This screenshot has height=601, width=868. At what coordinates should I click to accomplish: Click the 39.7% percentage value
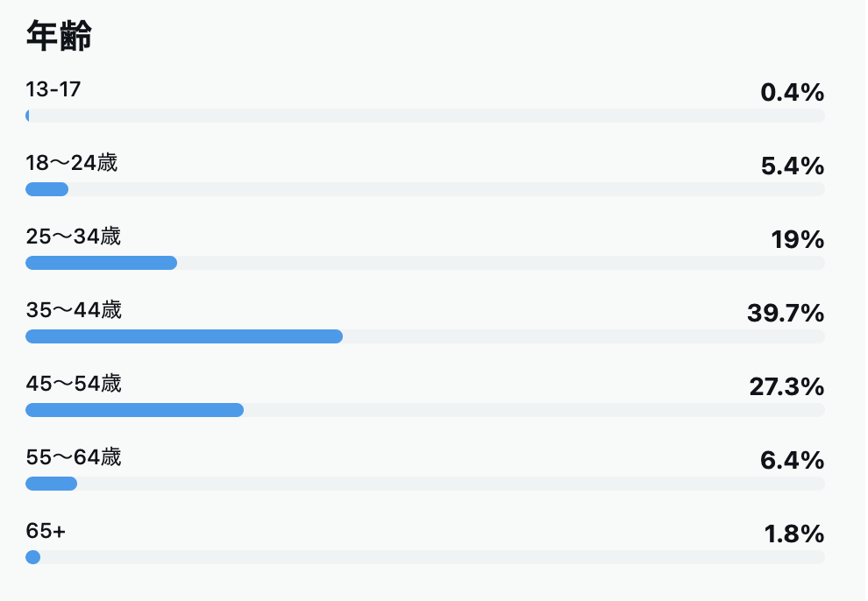click(x=786, y=313)
